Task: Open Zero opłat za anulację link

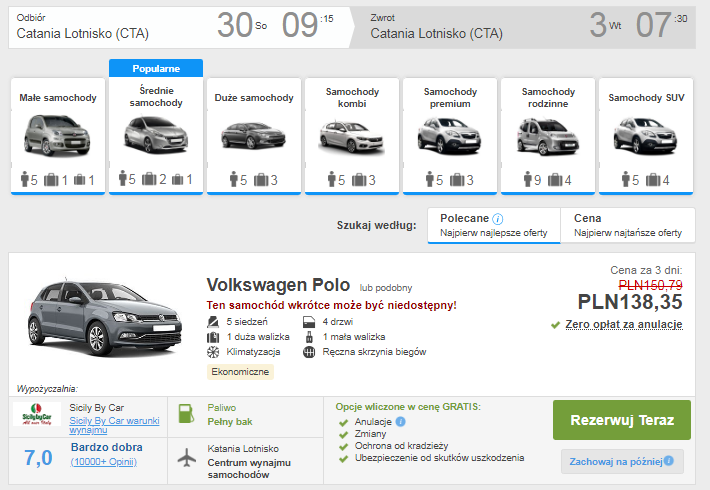Action: coord(624,324)
